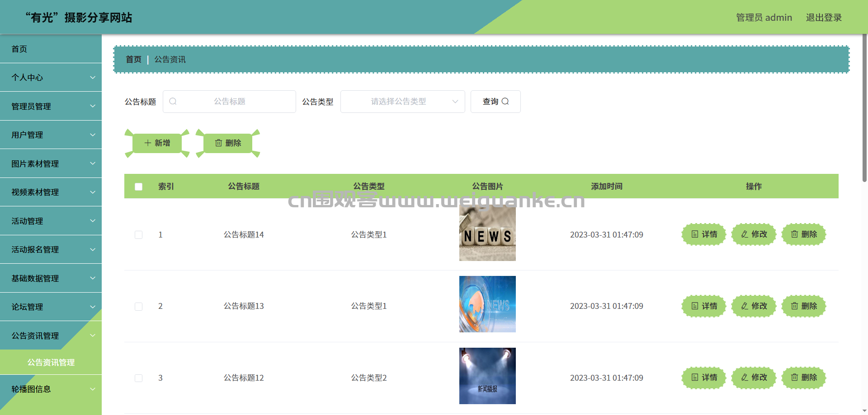Click the 索引 column header

click(x=166, y=187)
